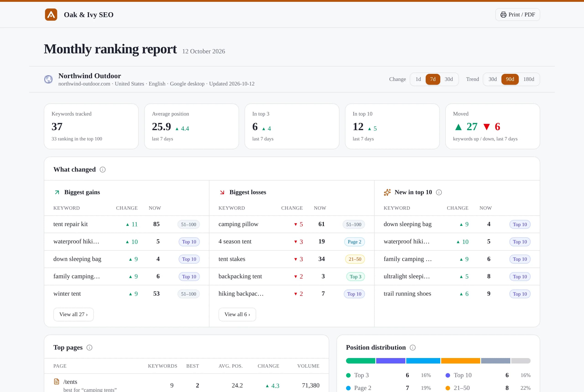Click the purple Top 10 bar segment
The width and height of the screenshot is (584, 392).
click(391, 361)
